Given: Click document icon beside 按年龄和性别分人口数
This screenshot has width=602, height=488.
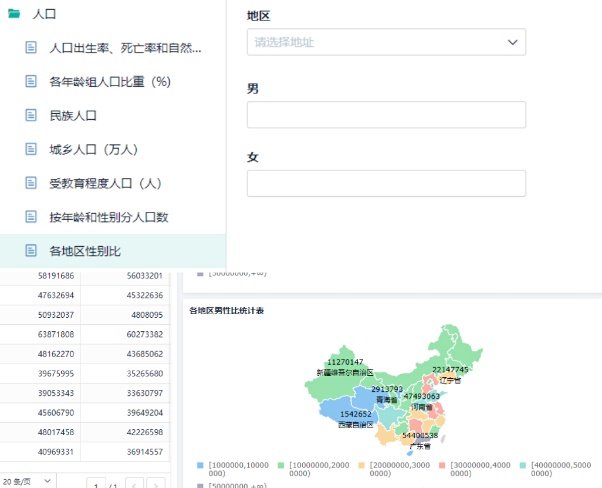Looking at the screenshot, I should point(31,217).
